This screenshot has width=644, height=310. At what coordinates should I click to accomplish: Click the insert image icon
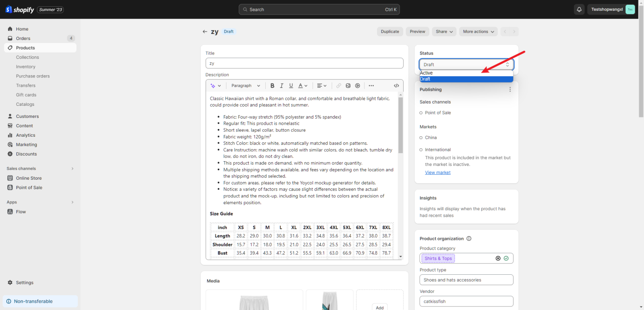coord(348,86)
